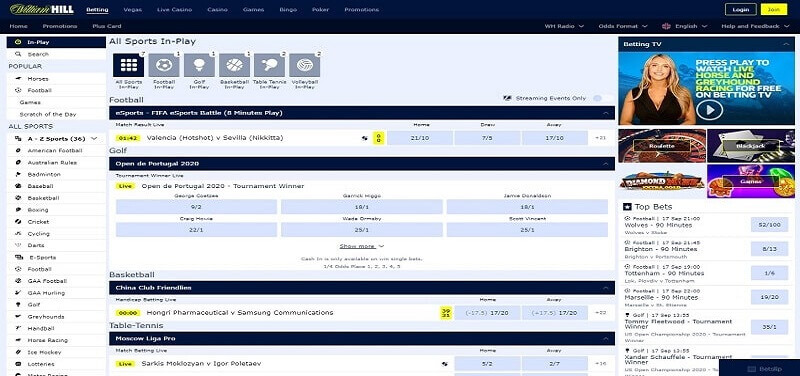The image size is (800, 376).
Task: Click the Lotteries sidebar icon
Action: pos(18,364)
